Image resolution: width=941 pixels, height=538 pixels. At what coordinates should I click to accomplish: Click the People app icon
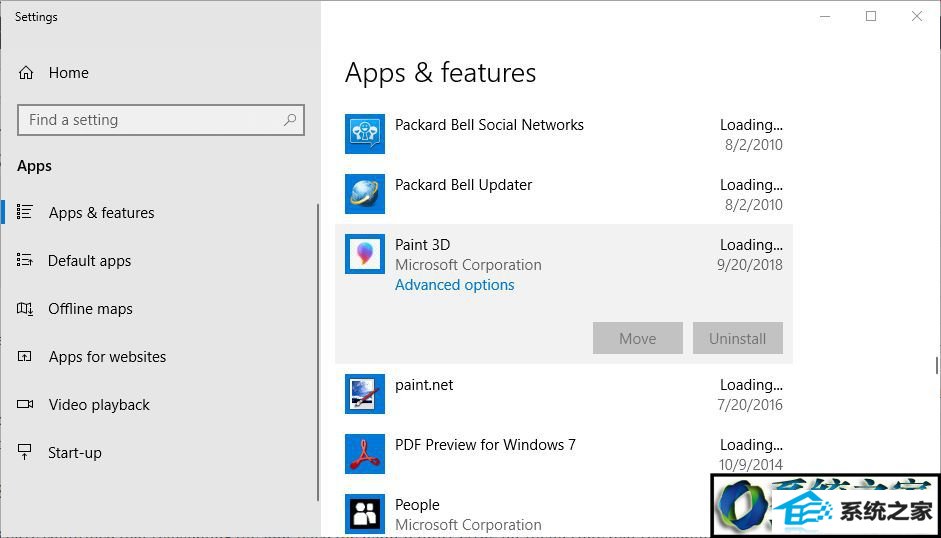click(365, 515)
